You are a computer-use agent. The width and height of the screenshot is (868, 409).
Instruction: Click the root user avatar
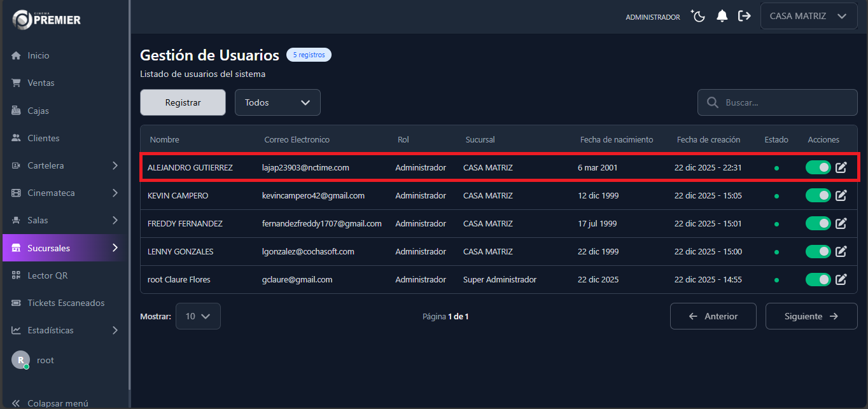click(x=20, y=360)
